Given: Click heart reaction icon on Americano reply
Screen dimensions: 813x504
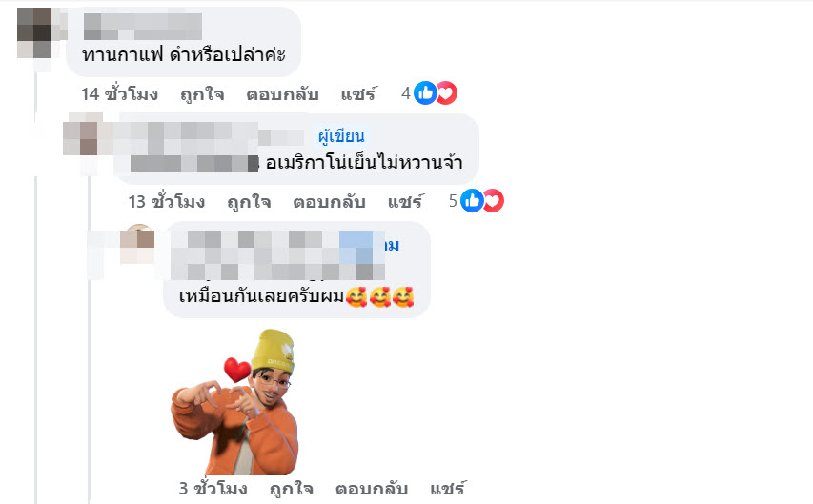Looking at the screenshot, I should [493, 201].
